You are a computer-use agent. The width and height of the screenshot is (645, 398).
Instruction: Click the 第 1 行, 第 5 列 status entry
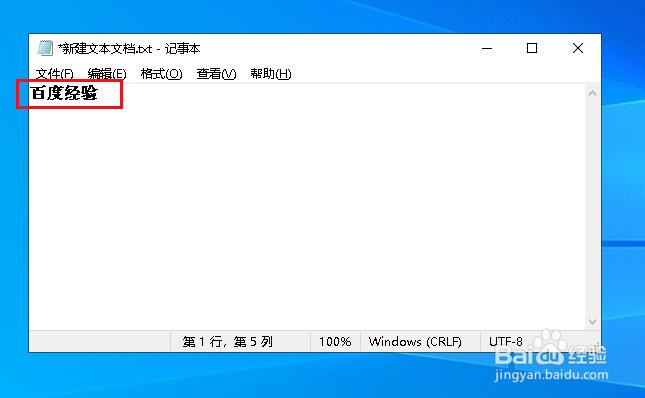coord(227,342)
